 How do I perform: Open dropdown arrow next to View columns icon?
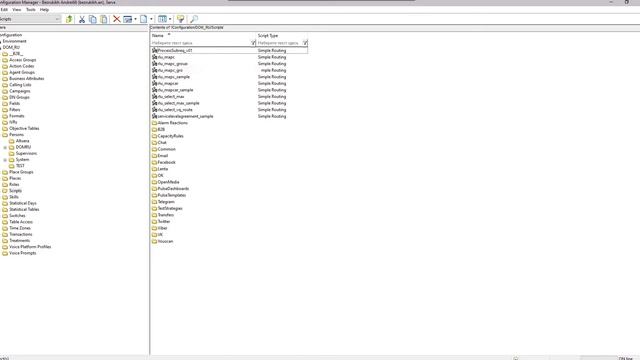coord(170,19)
